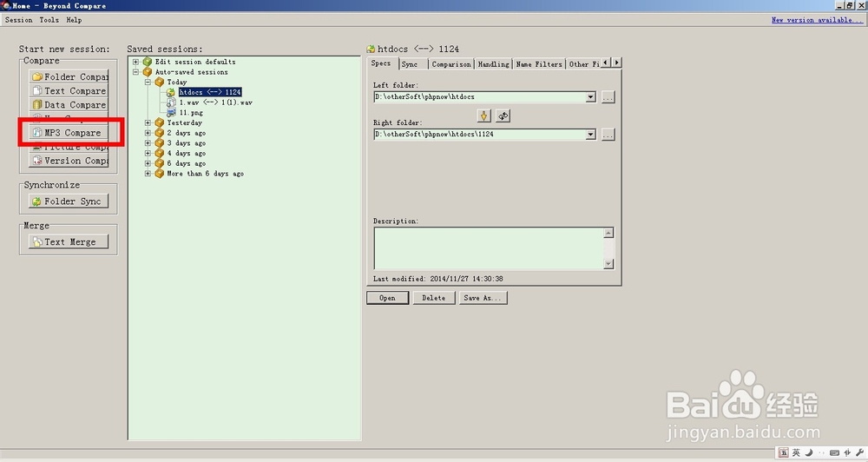Click the 11.png picture session icon
This screenshot has width=868, height=462.
171,112
